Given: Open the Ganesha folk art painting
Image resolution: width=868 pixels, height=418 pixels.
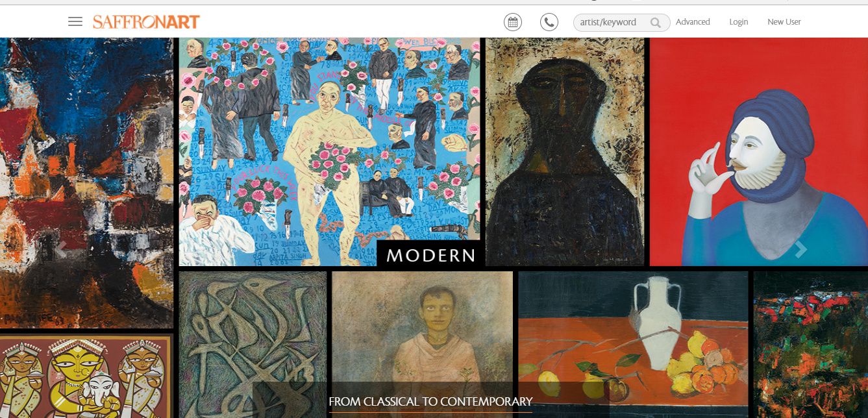Looking at the screenshot, I should pyautogui.click(x=86, y=376).
